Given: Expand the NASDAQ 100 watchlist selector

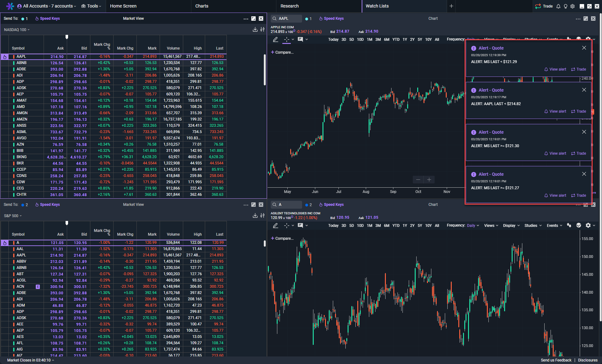Looking at the screenshot, I should 17,29.
